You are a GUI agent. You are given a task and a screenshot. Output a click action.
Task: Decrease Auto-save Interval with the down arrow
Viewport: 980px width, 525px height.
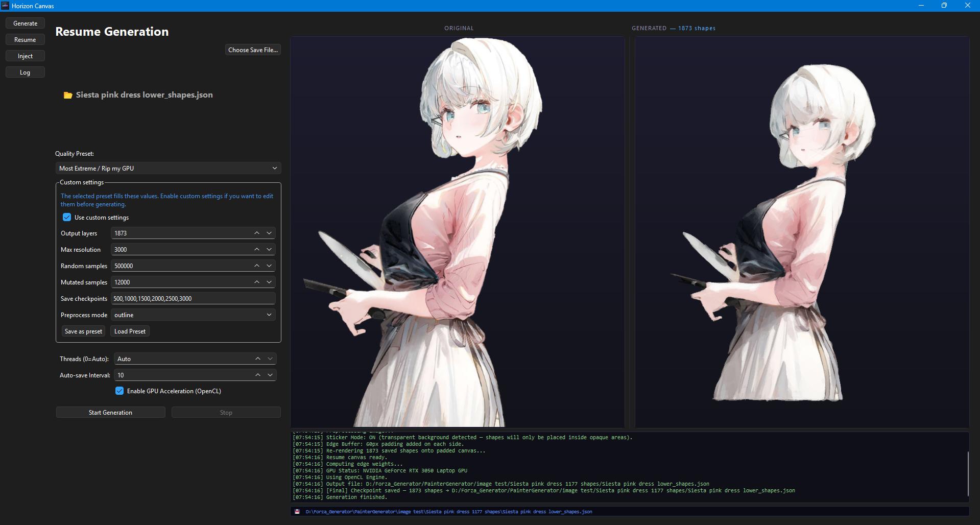(x=270, y=375)
